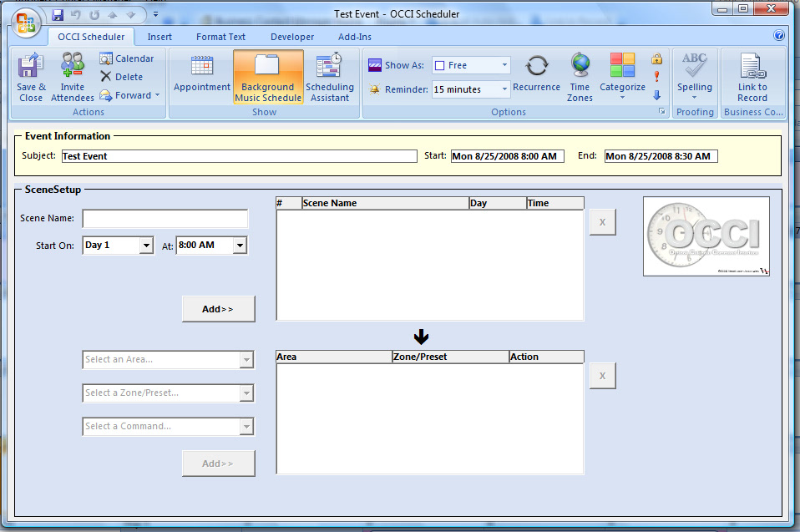Open Options group dialog launcher
This screenshot has height=532, width=800.
[661, 111]
